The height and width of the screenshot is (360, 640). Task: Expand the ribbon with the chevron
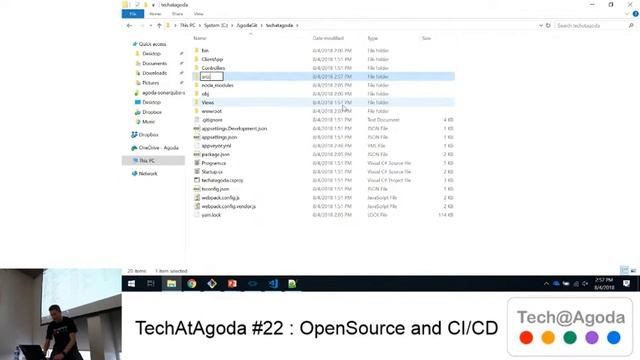(x=627, y=14)
